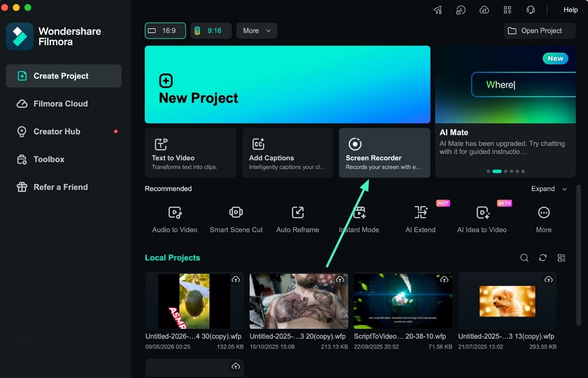Open the announcements paper-plane icon
Screen dimensions: 588x378
click(437, 10)
